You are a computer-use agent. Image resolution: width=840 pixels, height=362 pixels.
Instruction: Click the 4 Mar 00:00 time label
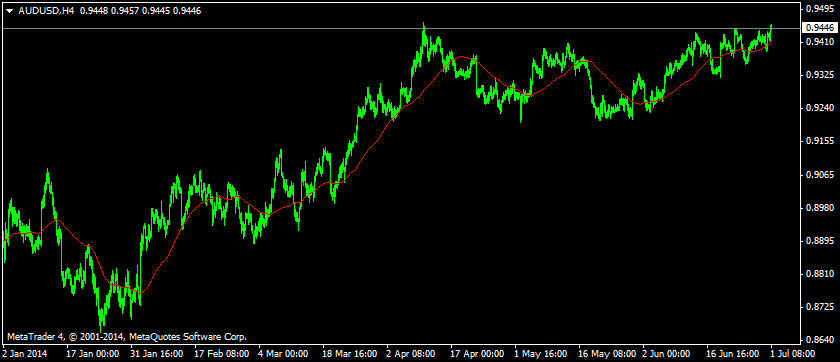tap(283, 354)
